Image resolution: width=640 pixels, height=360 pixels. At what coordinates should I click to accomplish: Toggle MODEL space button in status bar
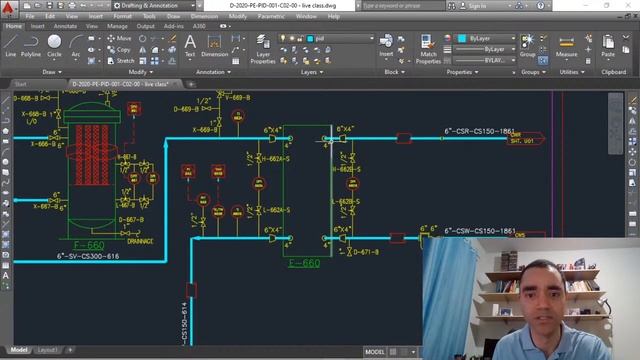point(375,351)
